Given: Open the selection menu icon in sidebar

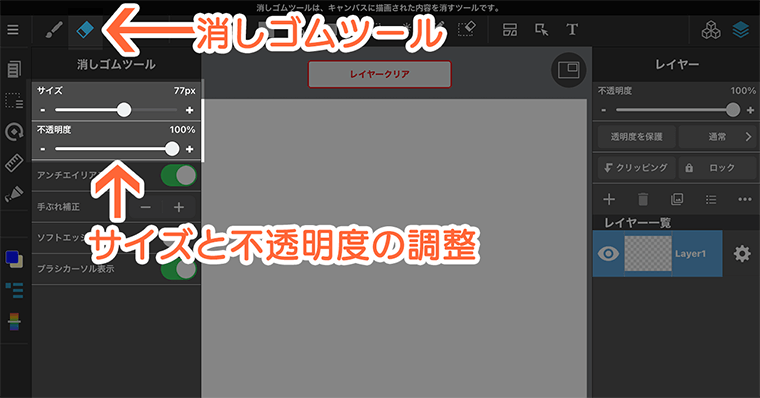Looking at the screenshot, I should pyautogui.click(x=14, y=101).
